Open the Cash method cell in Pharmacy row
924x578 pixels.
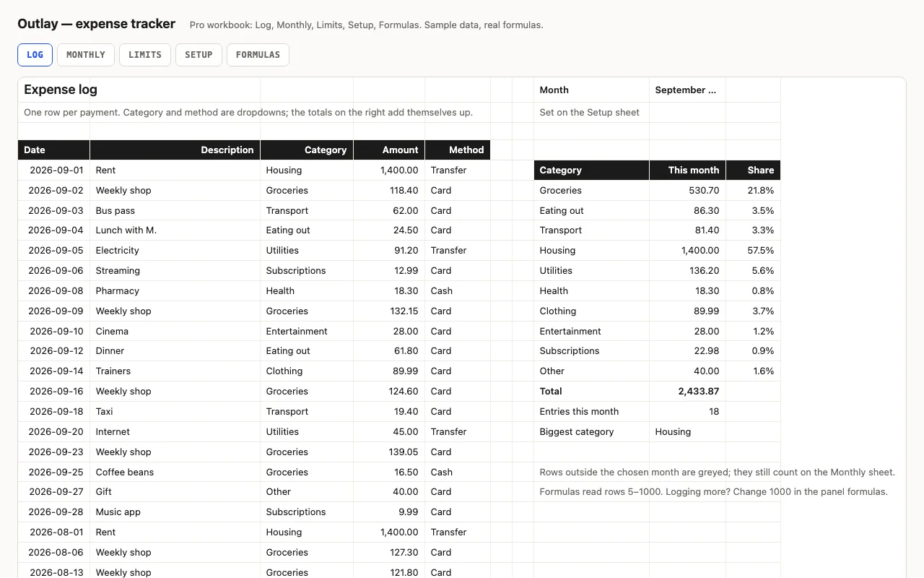pyautogui.click(x=458, y=291)
